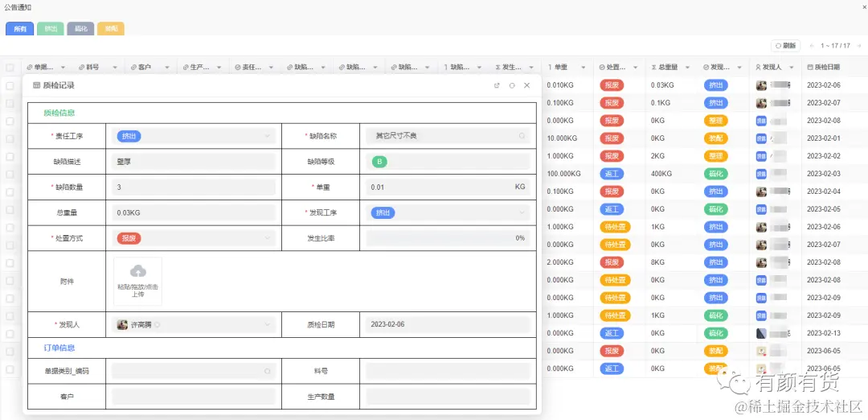The width and height of the screenshot is (868, 420).
Task: Go to next page with right arrow
Action: coord(858,46)
